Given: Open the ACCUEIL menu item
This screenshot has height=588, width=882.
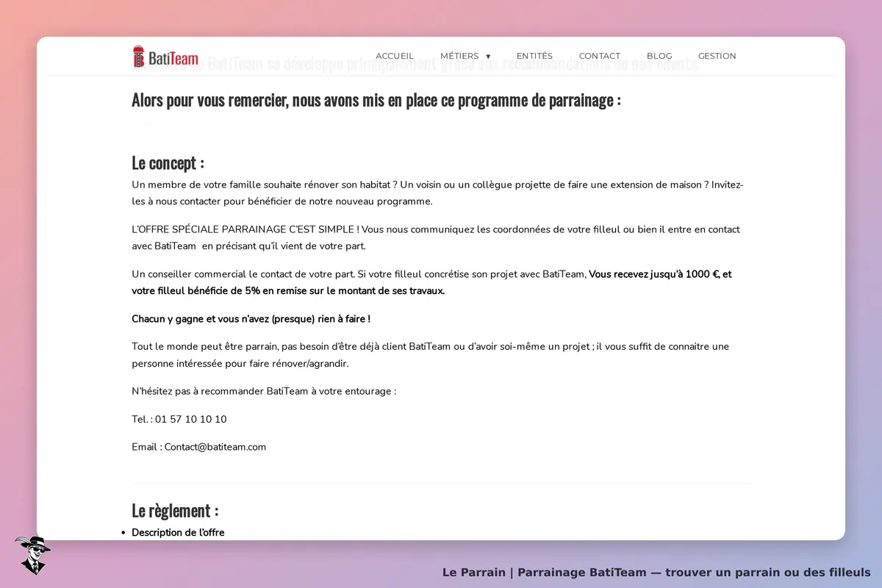Looking at the screenshot, I should (395, 56).
